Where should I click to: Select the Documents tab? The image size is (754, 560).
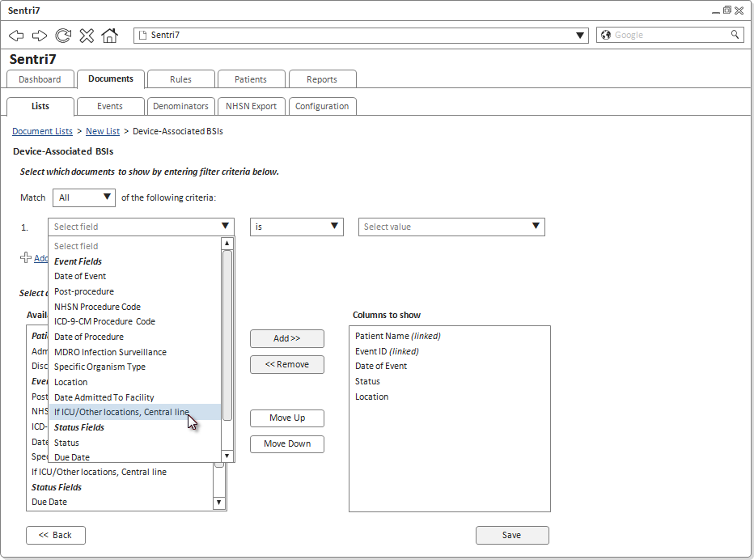111,78
